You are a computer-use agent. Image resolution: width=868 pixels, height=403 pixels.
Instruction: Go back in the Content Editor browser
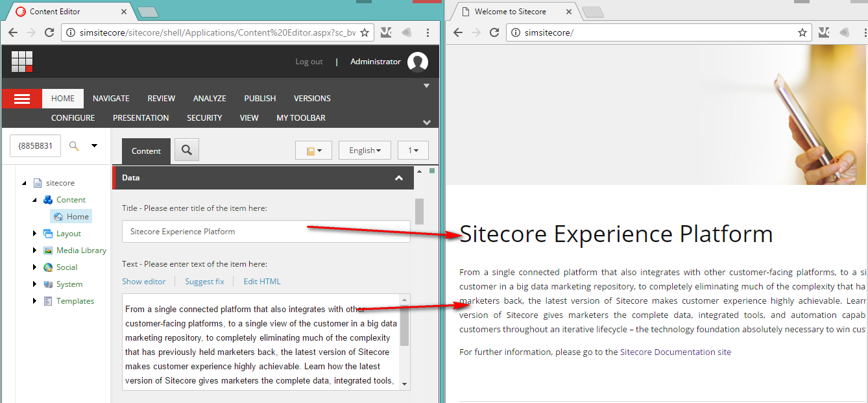pyautogui.click(x=12, y=32)
